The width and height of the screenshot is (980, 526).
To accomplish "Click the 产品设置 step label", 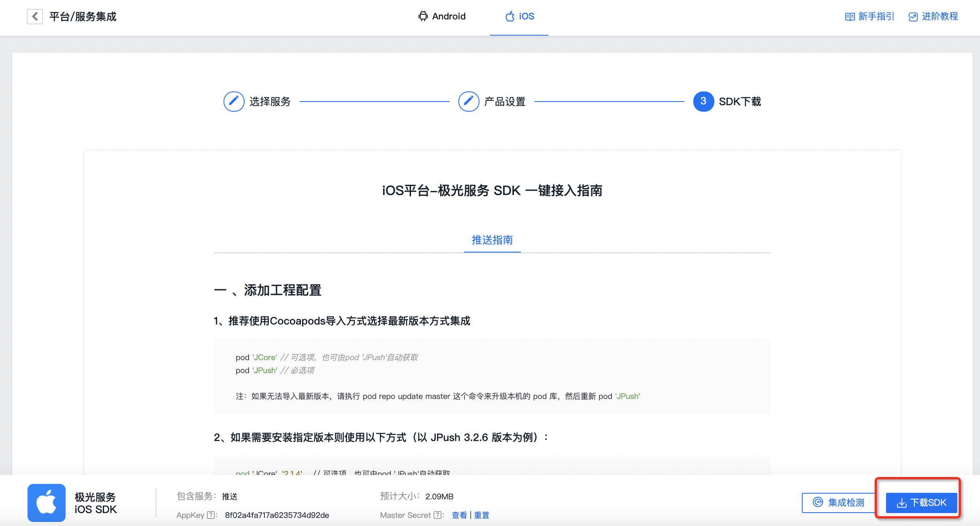I will coord(505,102).
